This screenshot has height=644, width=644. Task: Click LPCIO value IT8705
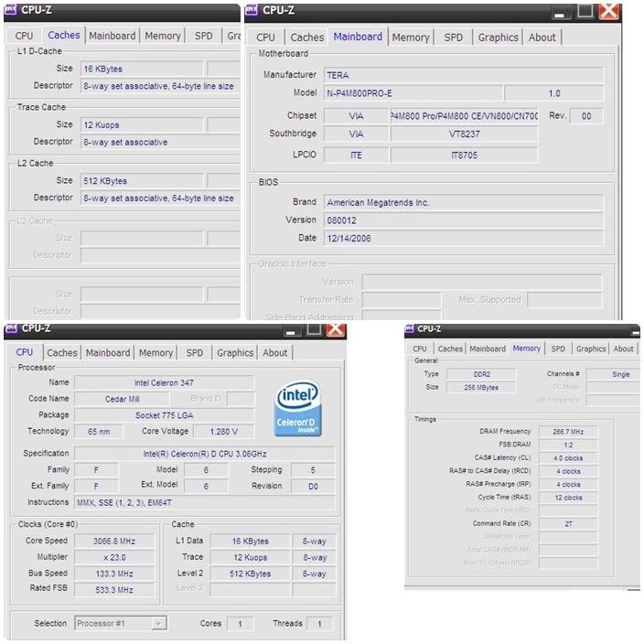click(x=464, y=156)
